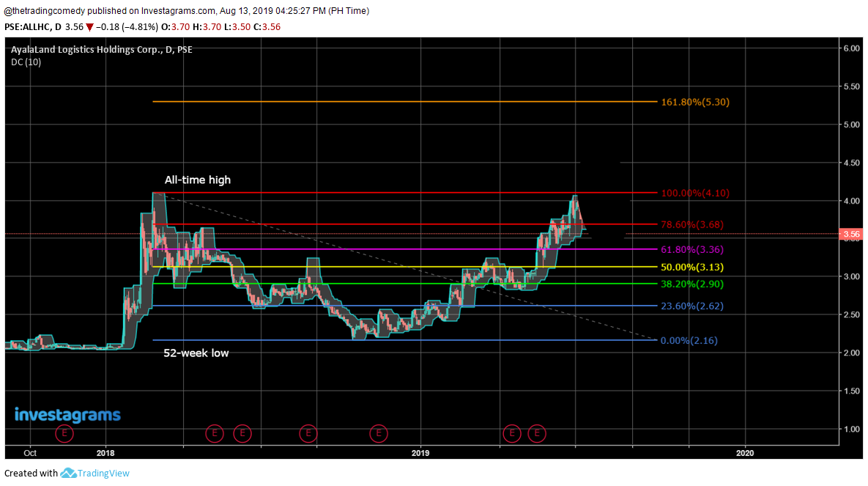Click the 161.80%(5.30) Fibonacci label

pos(695,102)
